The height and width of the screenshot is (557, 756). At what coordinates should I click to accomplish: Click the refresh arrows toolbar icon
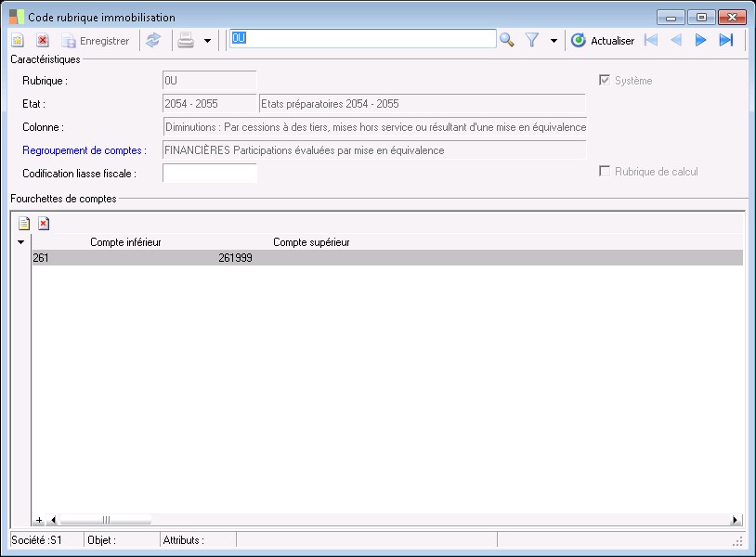point(153,40)
